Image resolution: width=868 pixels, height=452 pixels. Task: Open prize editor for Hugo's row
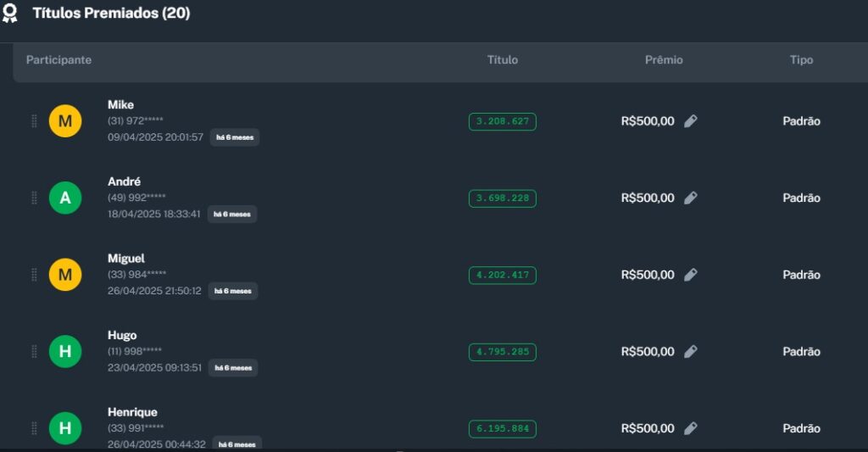click(x=691, y=351)
